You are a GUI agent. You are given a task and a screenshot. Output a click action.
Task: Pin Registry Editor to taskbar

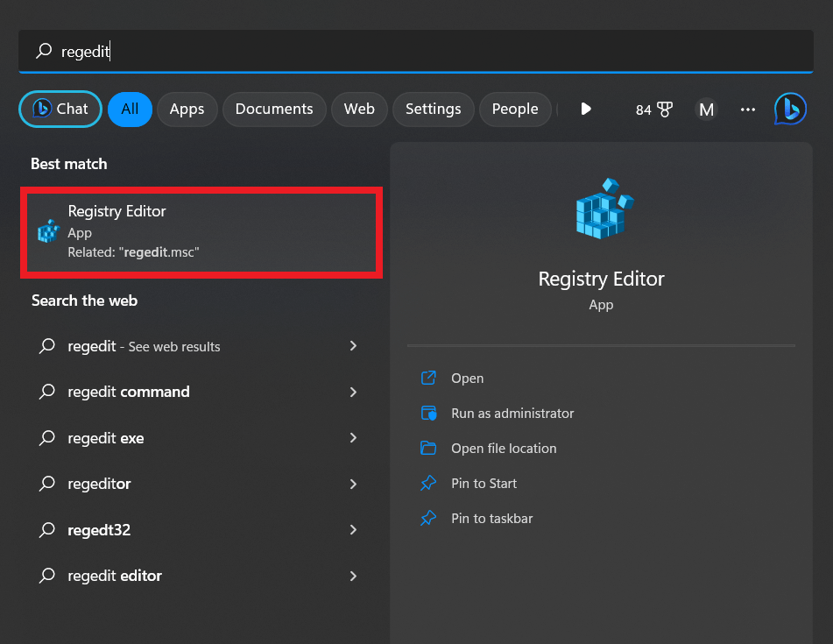pyautogui.click(x=492, y=518)
